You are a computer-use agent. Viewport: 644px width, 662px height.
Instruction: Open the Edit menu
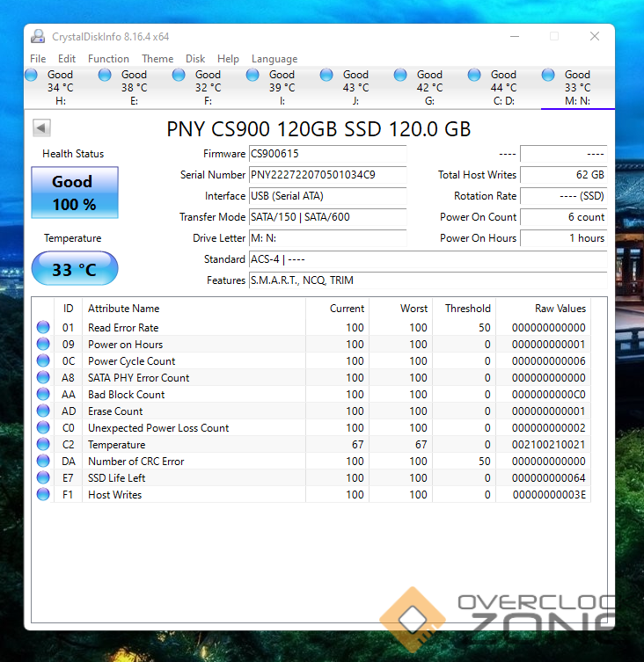(67, 59)
